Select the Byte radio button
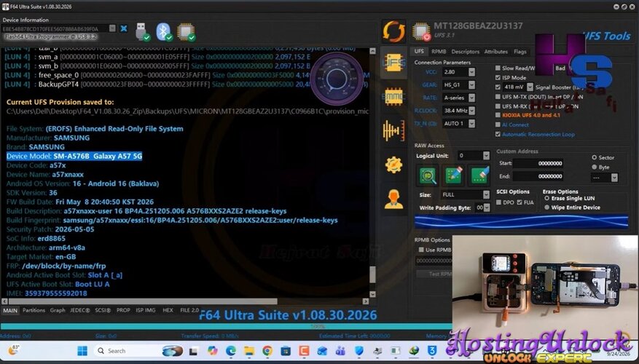The image size is (639, 364). 594,167
